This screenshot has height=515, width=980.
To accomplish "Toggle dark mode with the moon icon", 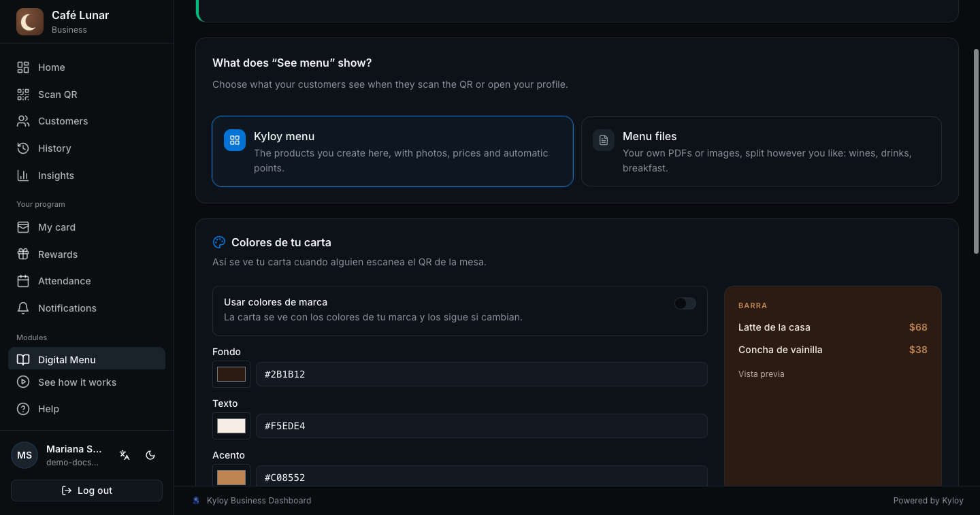I will click(151, 455).
